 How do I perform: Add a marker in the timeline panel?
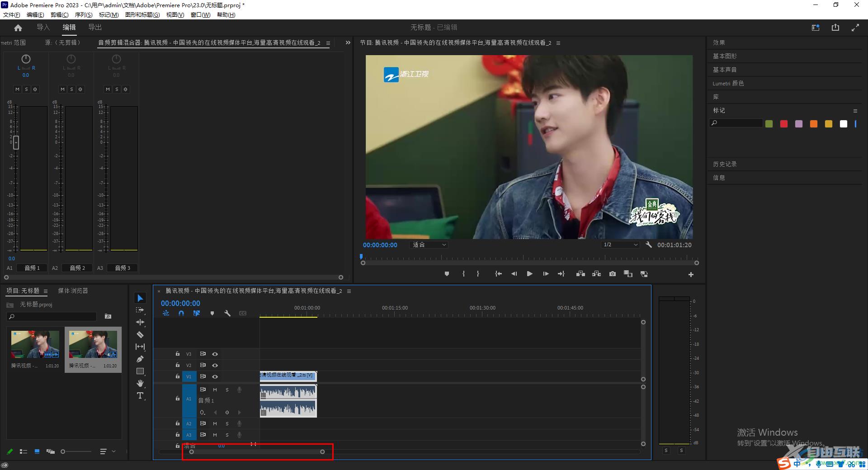tap(212, 313)
